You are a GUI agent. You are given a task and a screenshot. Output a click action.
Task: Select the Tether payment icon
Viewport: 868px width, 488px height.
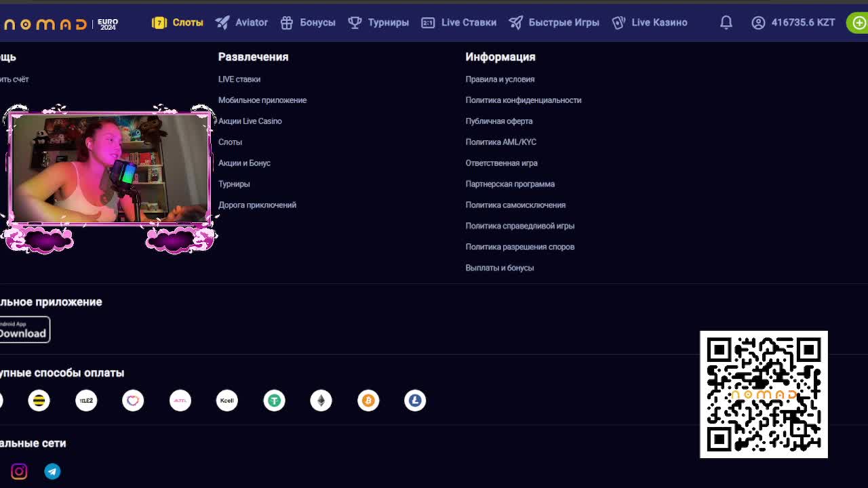pos(274,401)
